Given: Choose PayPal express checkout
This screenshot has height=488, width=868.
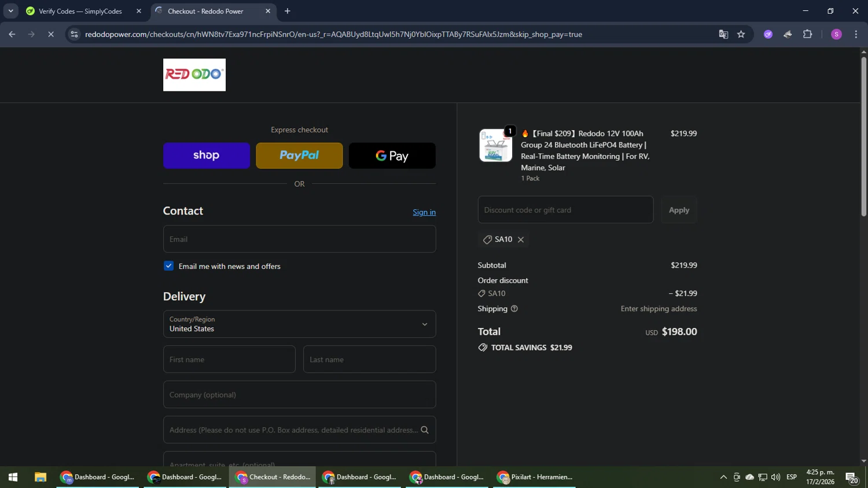Looking at the screenshot, I should click(299, 156).
